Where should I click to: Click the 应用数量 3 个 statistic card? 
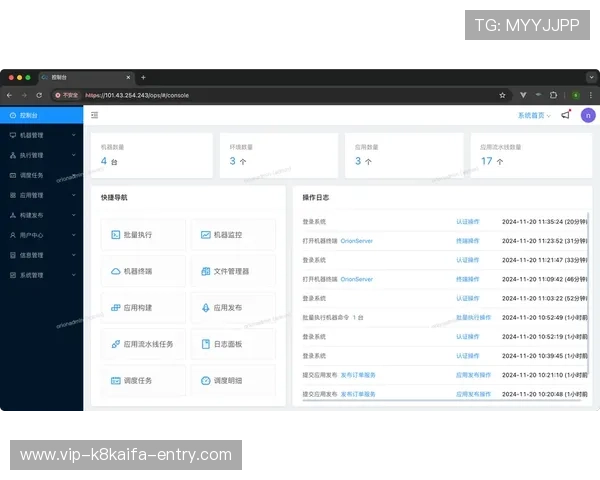pos(404,155)
